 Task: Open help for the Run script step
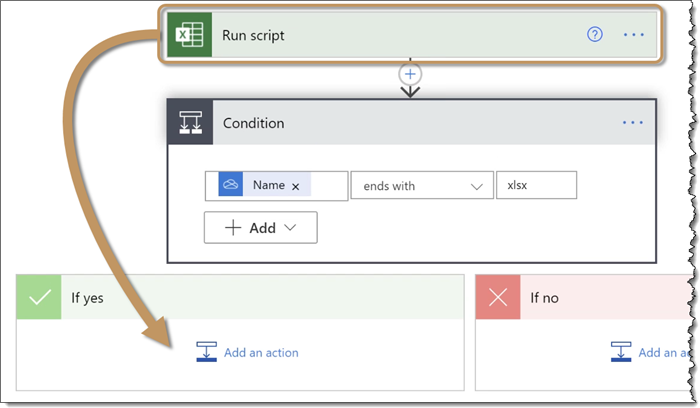click(595, 35)
